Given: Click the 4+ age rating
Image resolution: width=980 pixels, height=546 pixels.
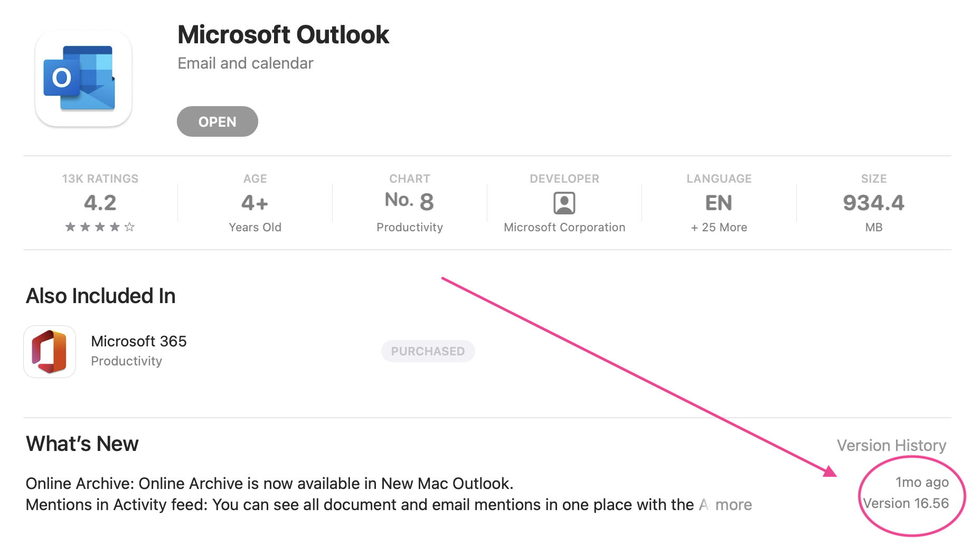Looking at the screenshot, I should pos(255,203).
